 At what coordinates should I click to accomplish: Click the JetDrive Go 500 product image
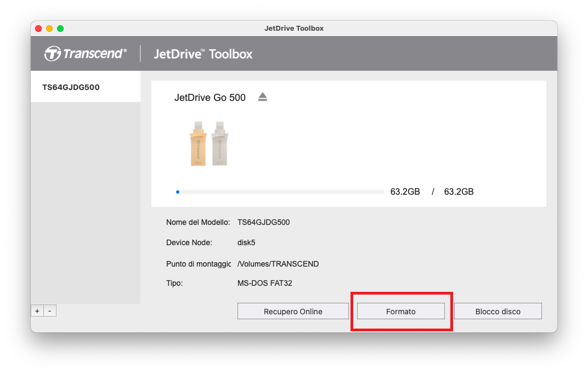point(209,144)
